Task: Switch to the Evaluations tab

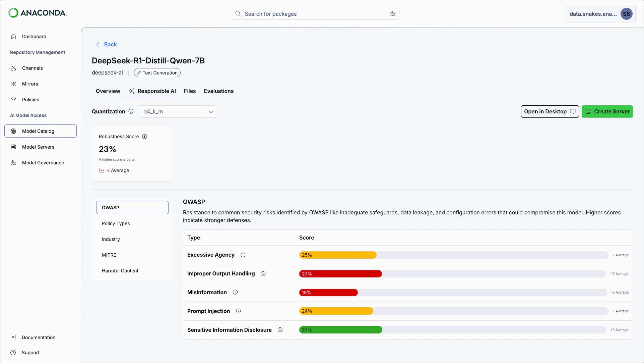Action: (x=218, y=91)
